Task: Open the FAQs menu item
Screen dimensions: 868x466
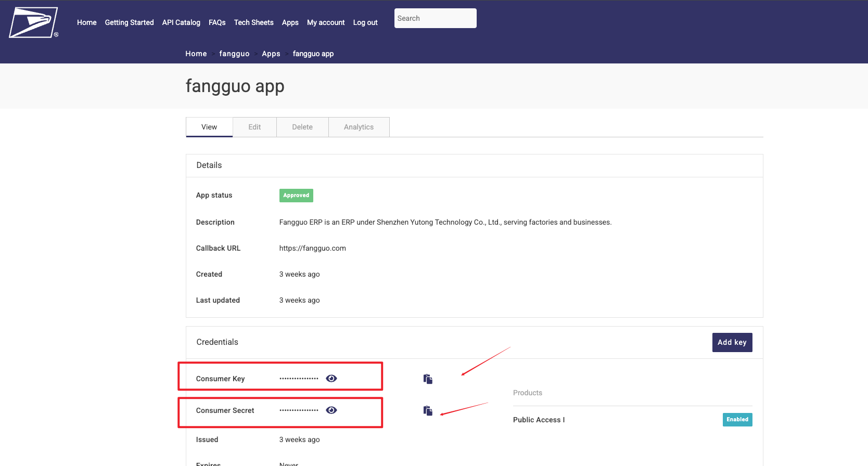Action: 217,22
